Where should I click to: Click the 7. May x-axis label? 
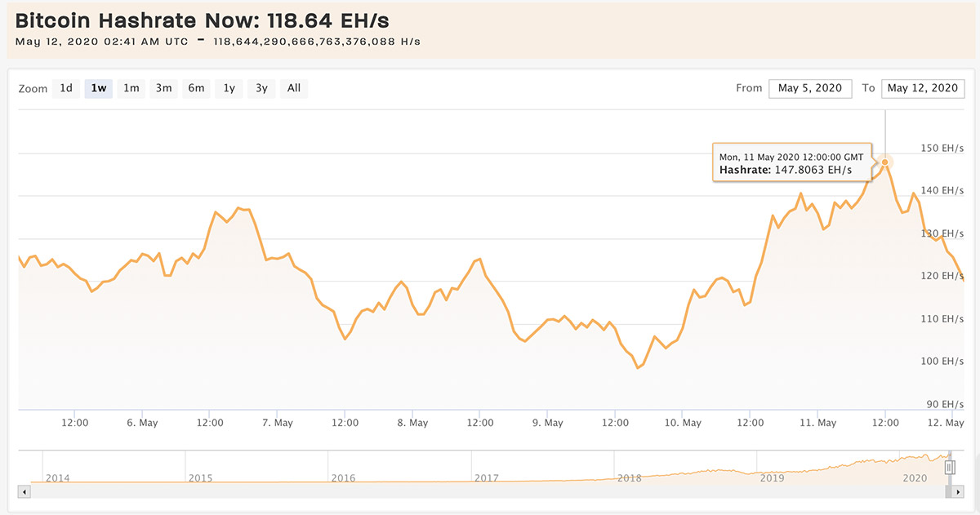(x=277, y=423)
